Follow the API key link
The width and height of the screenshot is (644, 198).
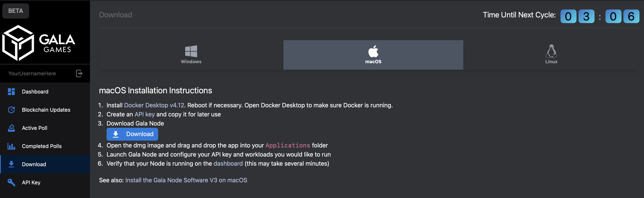(x=145, y=114)
